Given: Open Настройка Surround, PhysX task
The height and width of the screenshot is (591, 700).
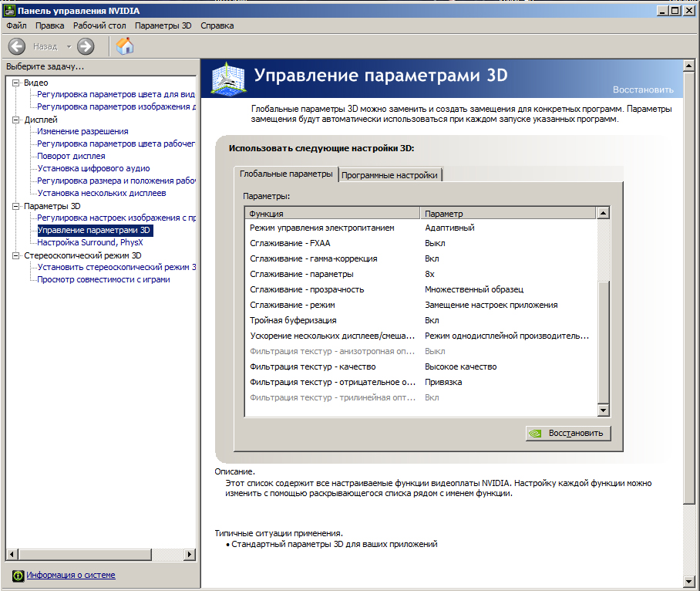Looking at the screenshot, I should [x=90, y=242].
